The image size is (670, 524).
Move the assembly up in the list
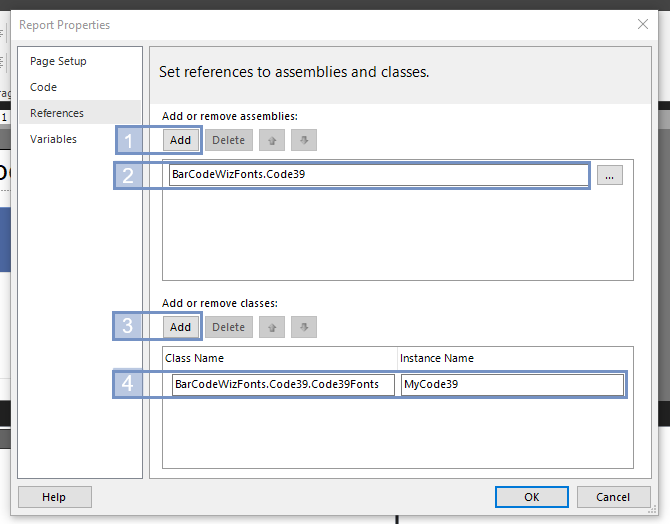click(272, 140)
